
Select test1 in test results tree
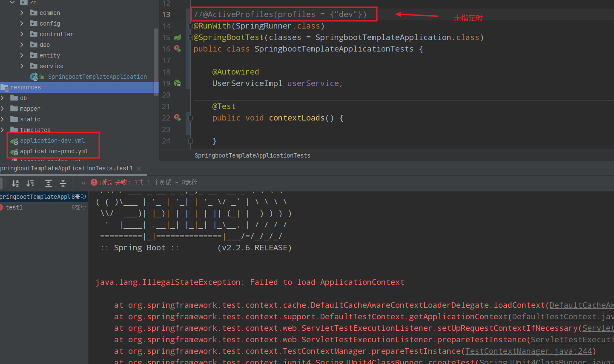pos(14,207)
